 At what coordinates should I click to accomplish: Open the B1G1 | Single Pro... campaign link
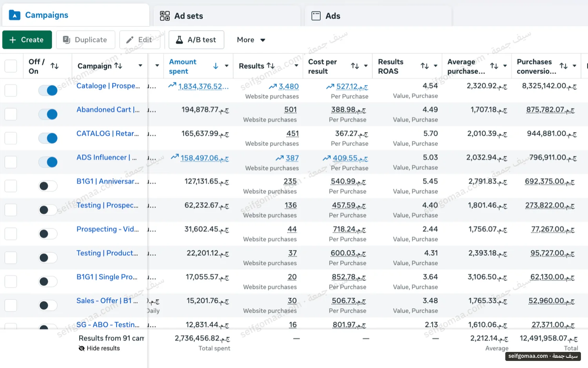point(107,277)
